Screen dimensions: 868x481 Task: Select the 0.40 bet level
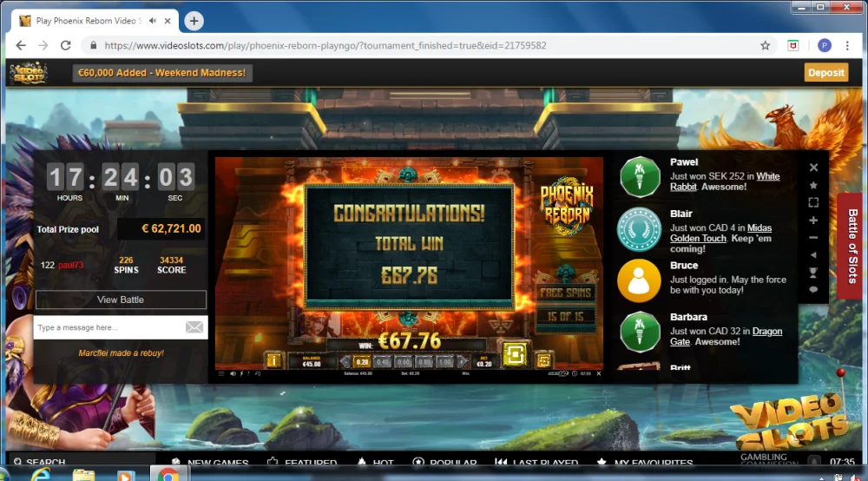383,362
